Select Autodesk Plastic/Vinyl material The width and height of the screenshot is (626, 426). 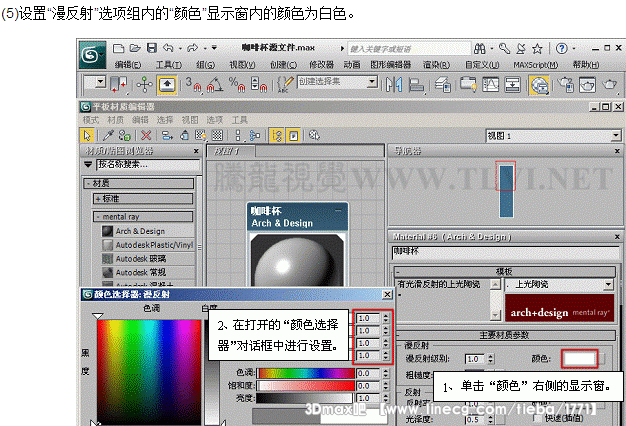point(148,245)
